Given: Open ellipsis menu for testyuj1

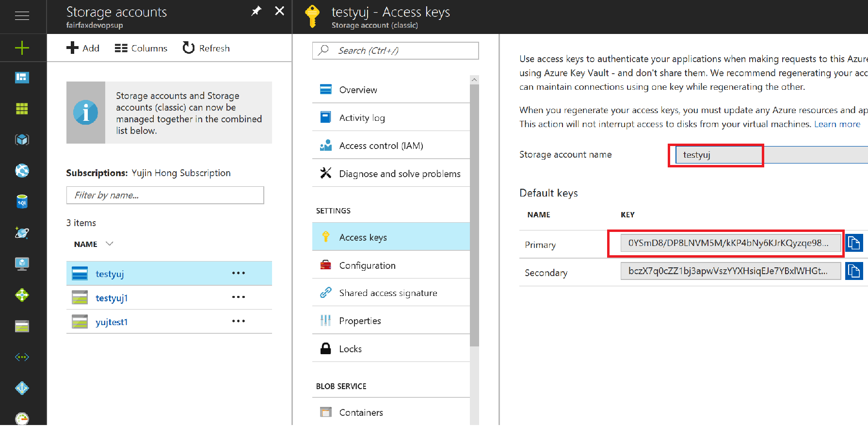Looking at the screenshot, I should point(239,297).
